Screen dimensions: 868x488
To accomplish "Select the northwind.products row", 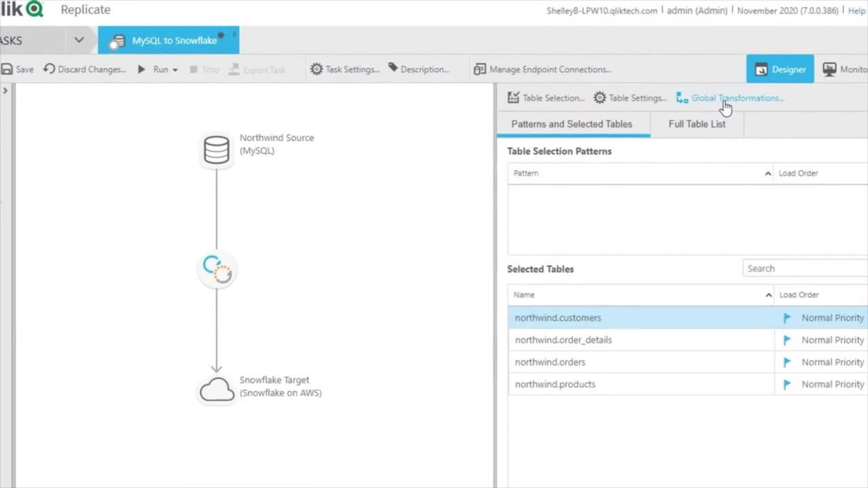I will coord(688,384).
